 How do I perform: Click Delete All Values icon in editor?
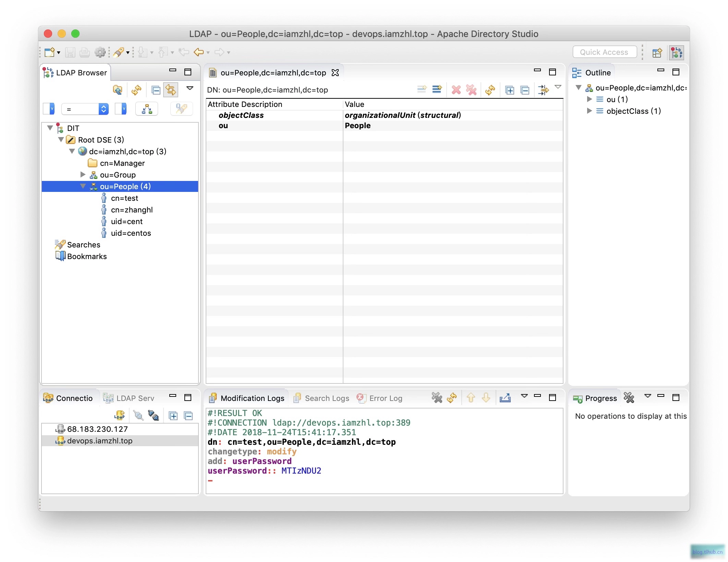click(471, 90)
